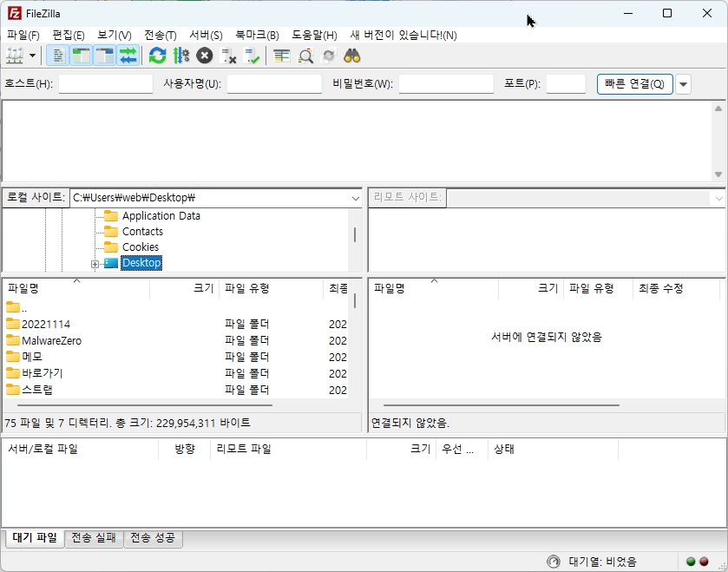
Task: Expand local site path dropdown
Action: [x=355, y=198]
